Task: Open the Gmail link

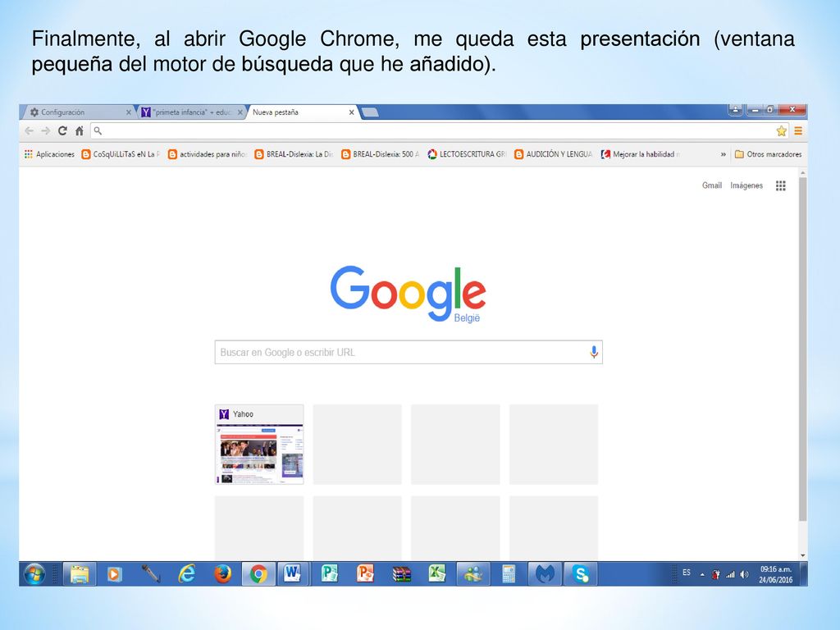Action: point(711,185)
